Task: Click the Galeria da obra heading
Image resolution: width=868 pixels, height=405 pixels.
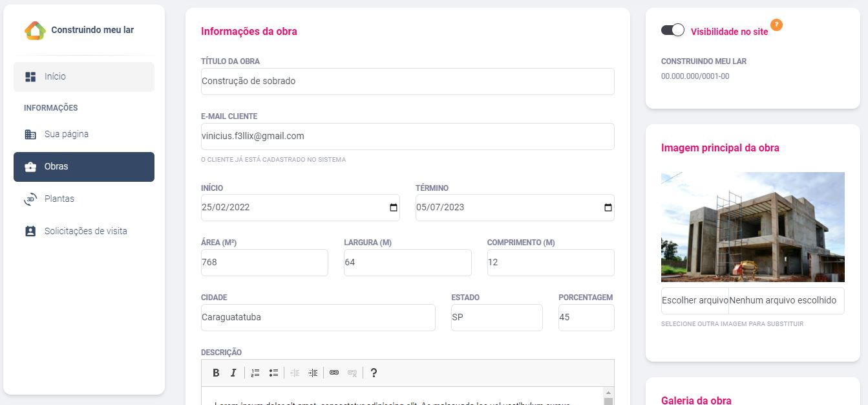Action: tap(696, 400)
